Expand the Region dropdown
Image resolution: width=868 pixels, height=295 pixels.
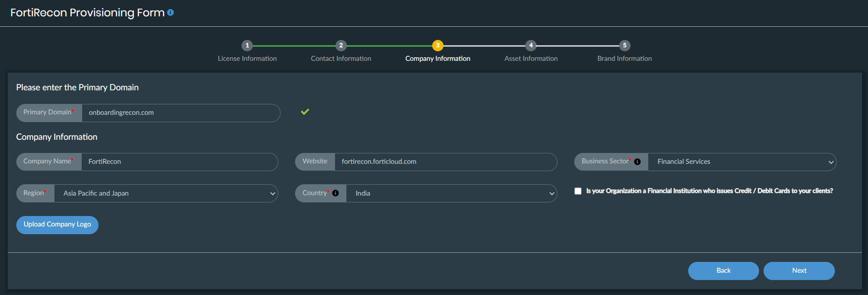pos(166,193)
